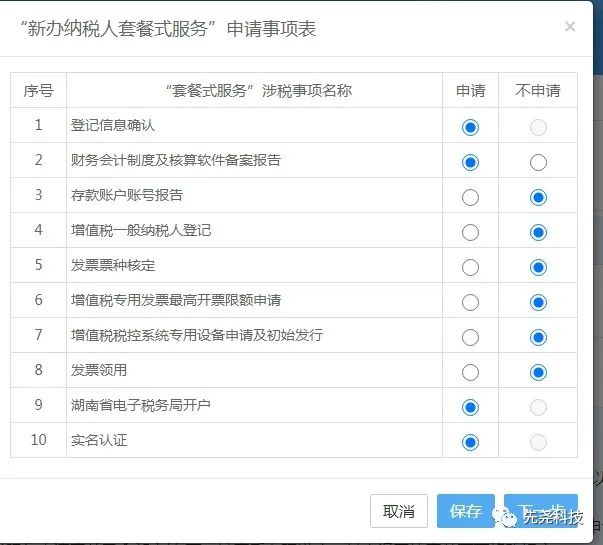Select 不申请 for 登记信息确认
This screenshot has height=545, width=603.
tap(538, 127)
